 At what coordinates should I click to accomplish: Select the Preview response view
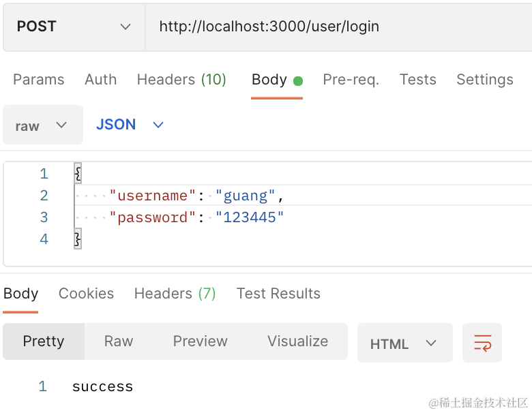point(201,341)
